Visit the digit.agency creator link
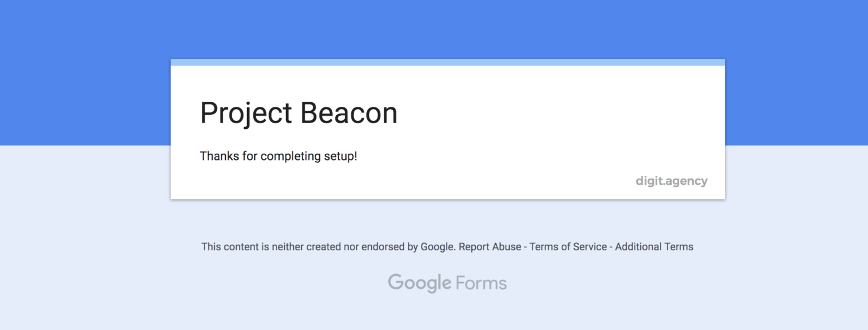The image size is (868, 330). tap(671, 181)
